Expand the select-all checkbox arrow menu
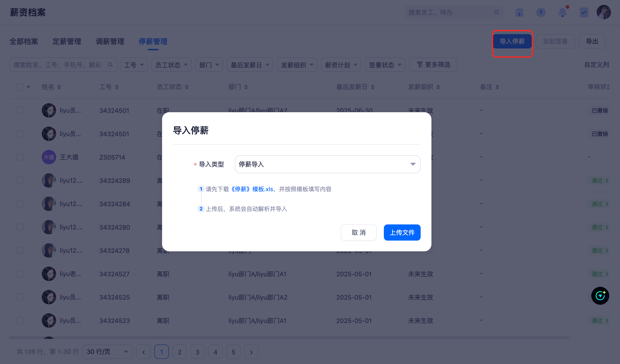This screenshot has width=620, height=364. pyautogui.click(x=28, y=87)
